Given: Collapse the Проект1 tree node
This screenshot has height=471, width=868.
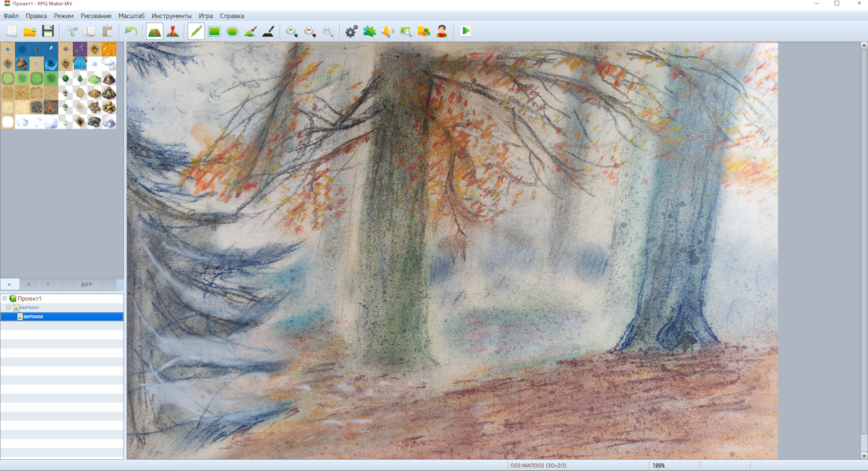Looking at the screenshot, I should (5, 298).
